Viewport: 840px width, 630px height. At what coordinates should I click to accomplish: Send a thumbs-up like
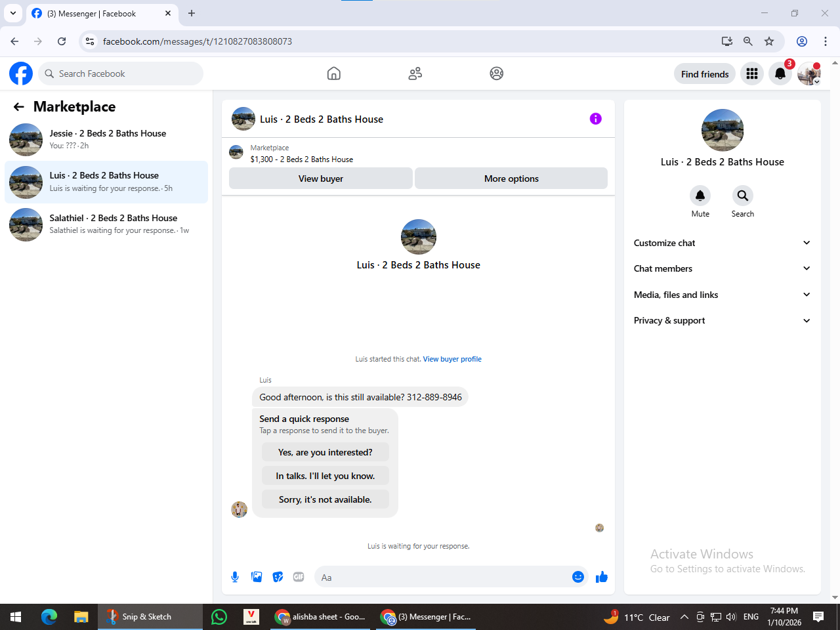pos(602,577)
